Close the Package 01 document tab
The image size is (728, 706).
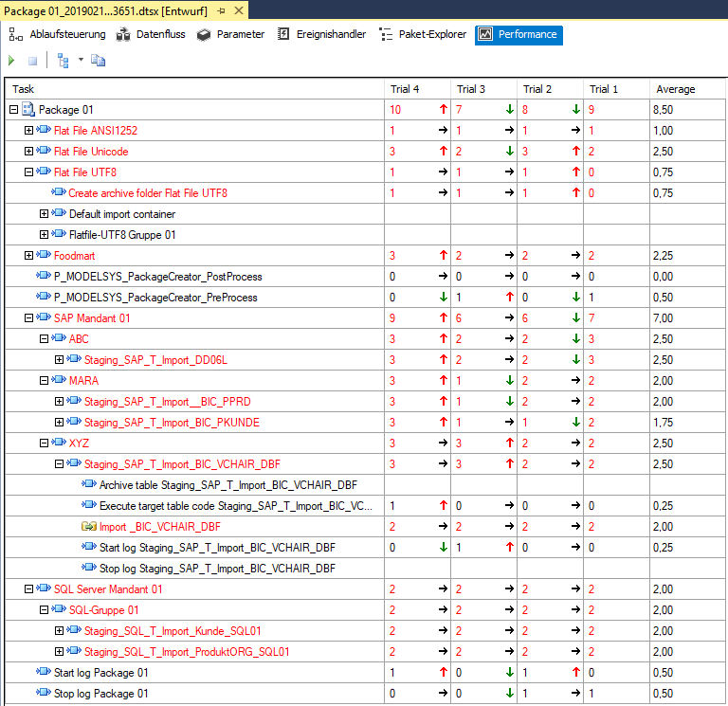238,9
